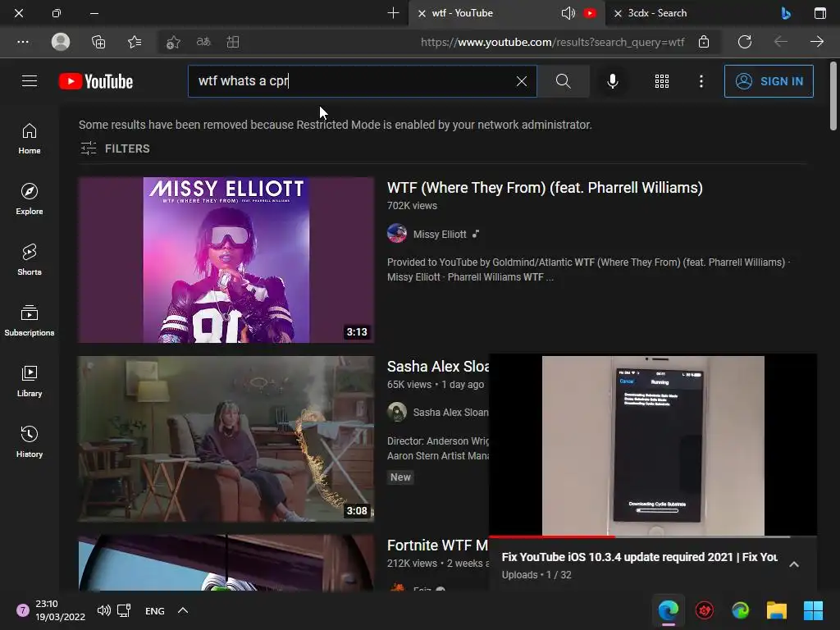Click the SIGN IN button
This screenshot has width=840, height=630.
pos(769,81)
